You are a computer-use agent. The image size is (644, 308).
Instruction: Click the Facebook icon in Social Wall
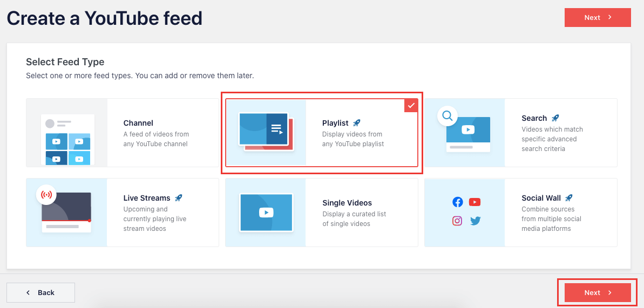point(458,202)
